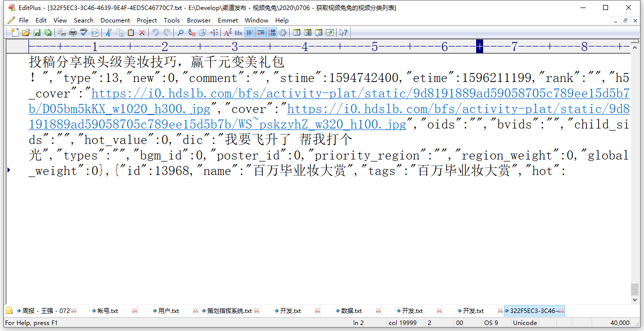
Task: Open Preferences with the gear icon
Action: pos(283,32)
